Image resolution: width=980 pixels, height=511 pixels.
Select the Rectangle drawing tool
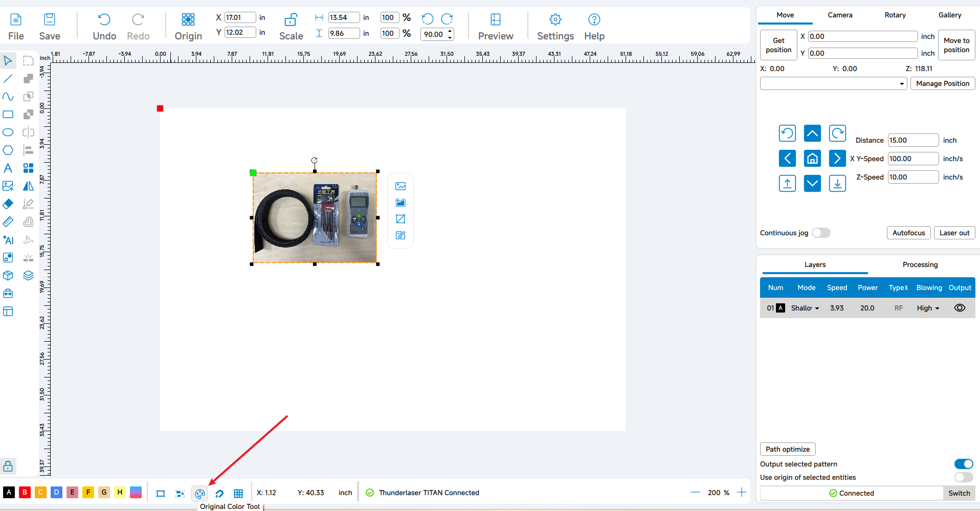8,115
